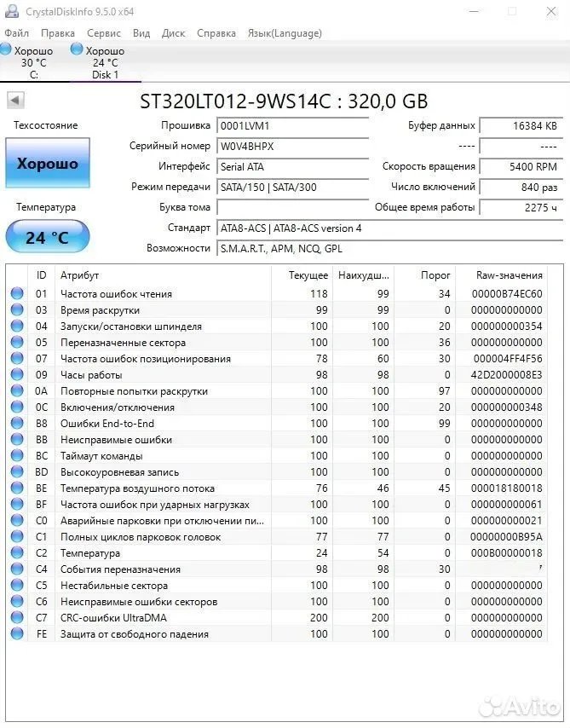The width and height of the screenshot is (570, 728).
Task: Click the disk title ST320LT012-9WS14C : 320,0 GB
Action: click(x=284, y=101)
